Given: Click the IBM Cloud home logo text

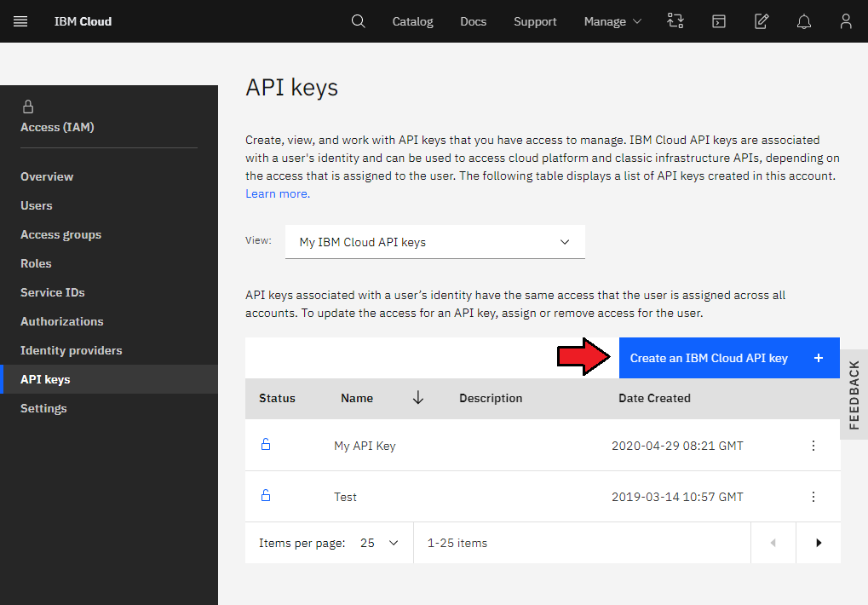Looking at the screenshot, I should click(x=83, y=21).
